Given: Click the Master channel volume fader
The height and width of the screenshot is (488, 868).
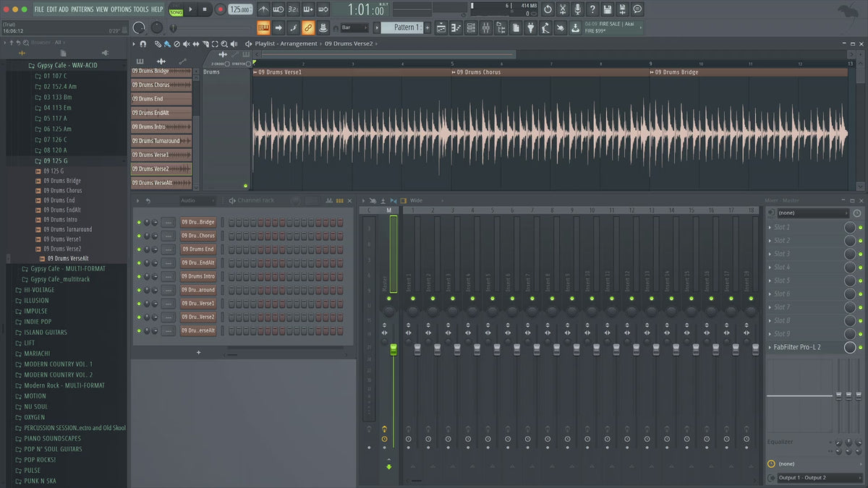Looking at the screenshot, I should 393,350.
